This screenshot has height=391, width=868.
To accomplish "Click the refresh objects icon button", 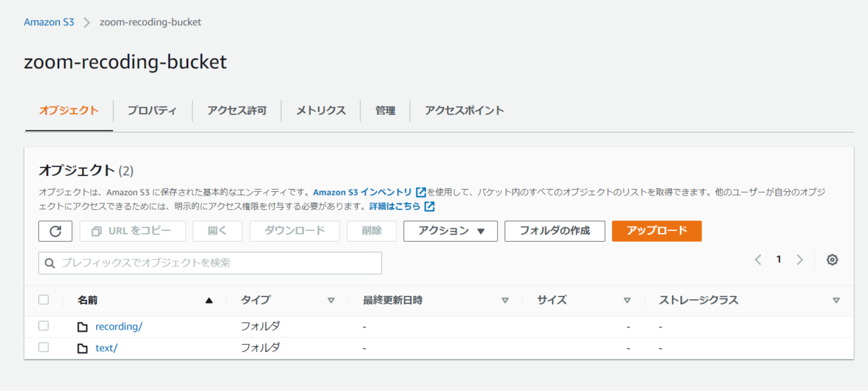I will (x=56, y=231).
